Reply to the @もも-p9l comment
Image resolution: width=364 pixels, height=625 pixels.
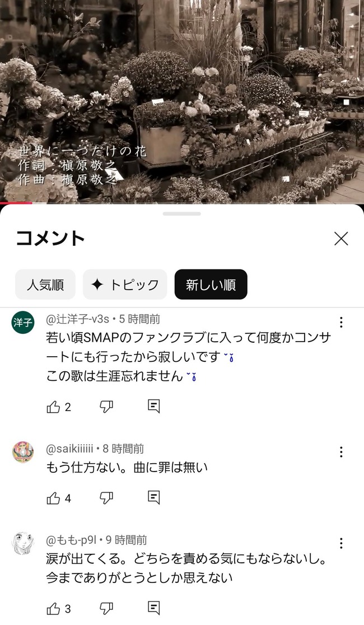point(153,608)
